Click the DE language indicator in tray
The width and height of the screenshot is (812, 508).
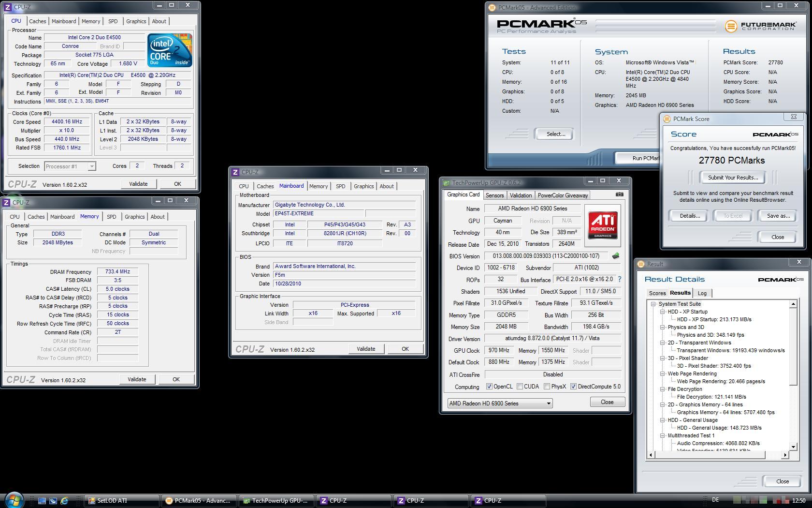click(x=715, y=500)
